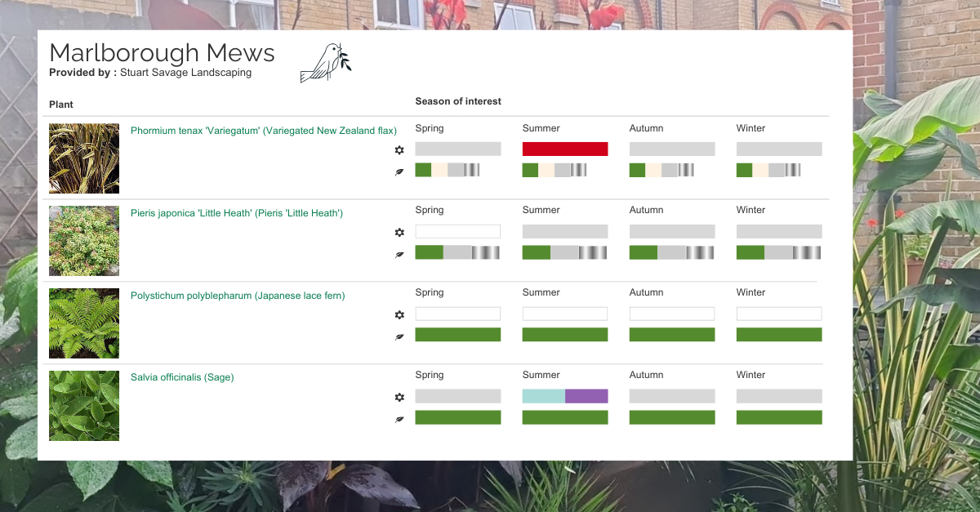
Task: Click 'Summer' label in Phormium row
Action: [541, 128]
